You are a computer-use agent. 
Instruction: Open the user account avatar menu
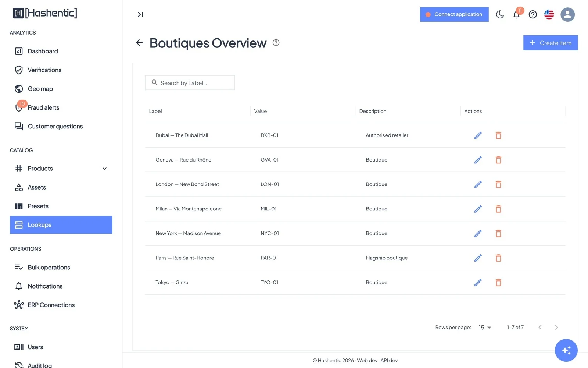pos(567,14)
